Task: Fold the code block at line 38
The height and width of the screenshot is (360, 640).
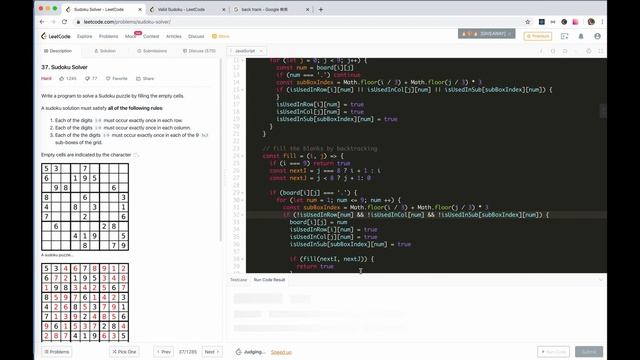Action: tap(242, 259)
